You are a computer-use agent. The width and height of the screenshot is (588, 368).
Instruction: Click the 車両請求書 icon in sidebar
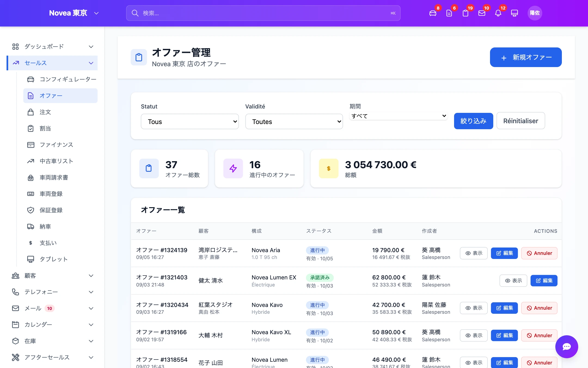31,177
